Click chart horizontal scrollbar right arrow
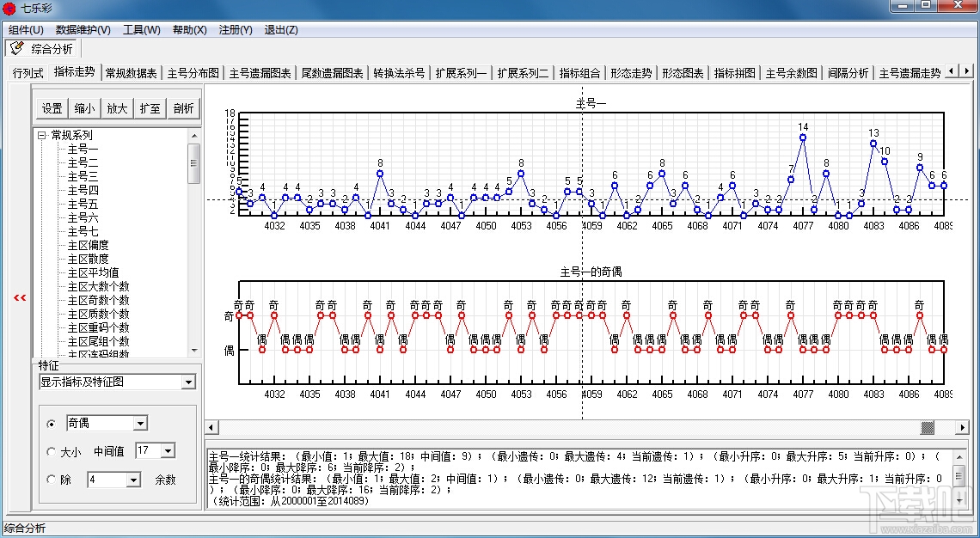980x538 pixels. click(x=963, y=427)
